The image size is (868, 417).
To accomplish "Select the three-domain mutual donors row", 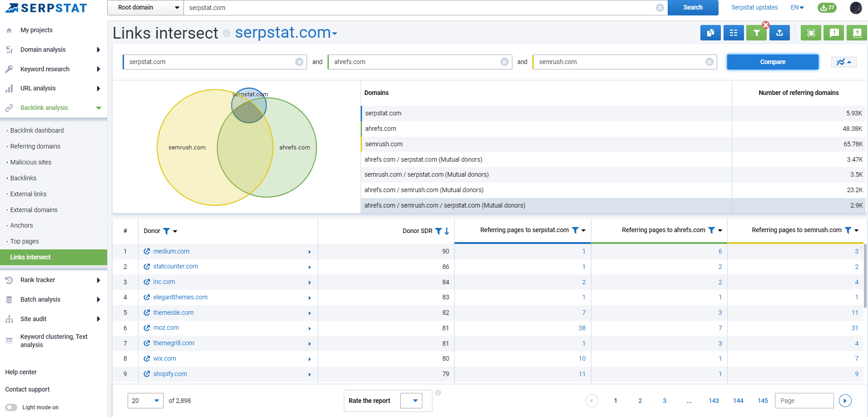I will coord(614,206).
